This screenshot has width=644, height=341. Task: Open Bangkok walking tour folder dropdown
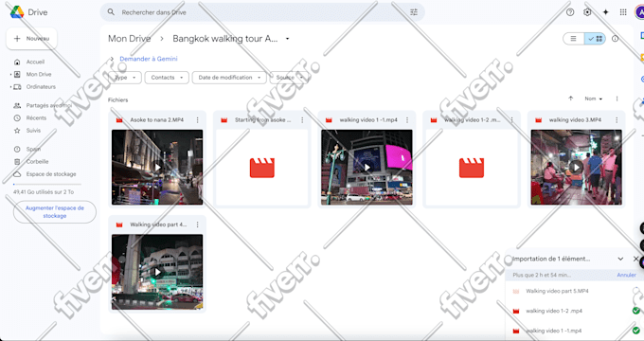(288, 39)
